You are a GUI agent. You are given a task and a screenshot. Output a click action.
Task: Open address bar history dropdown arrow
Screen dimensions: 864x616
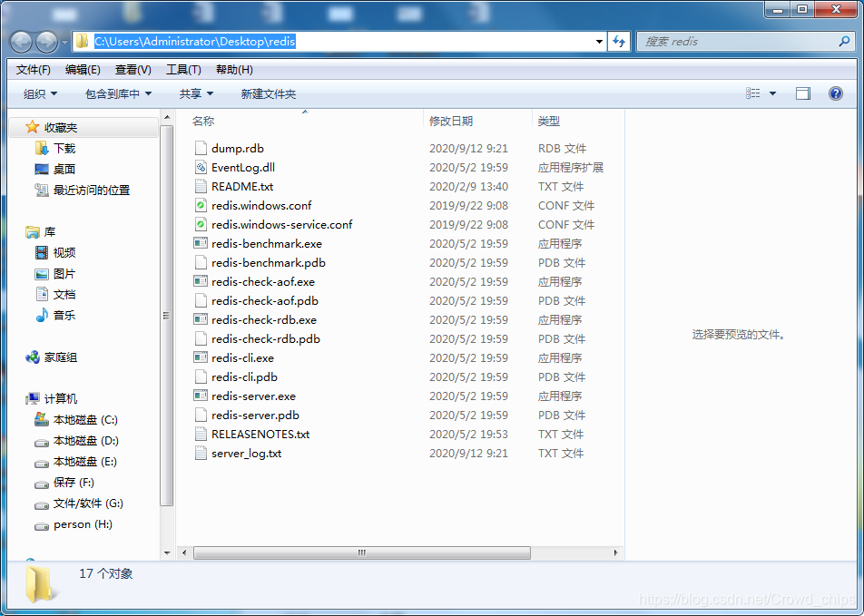[599, 42]
